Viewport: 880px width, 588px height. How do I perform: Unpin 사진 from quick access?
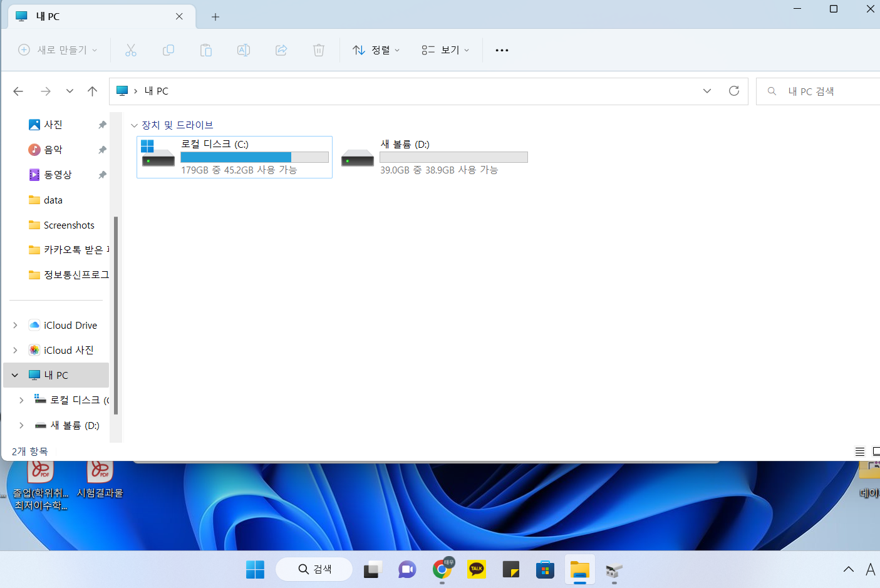[102, 125]
